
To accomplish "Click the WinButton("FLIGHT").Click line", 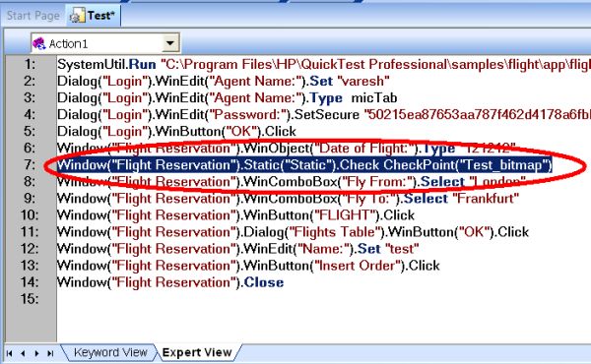I will [235, 214].
